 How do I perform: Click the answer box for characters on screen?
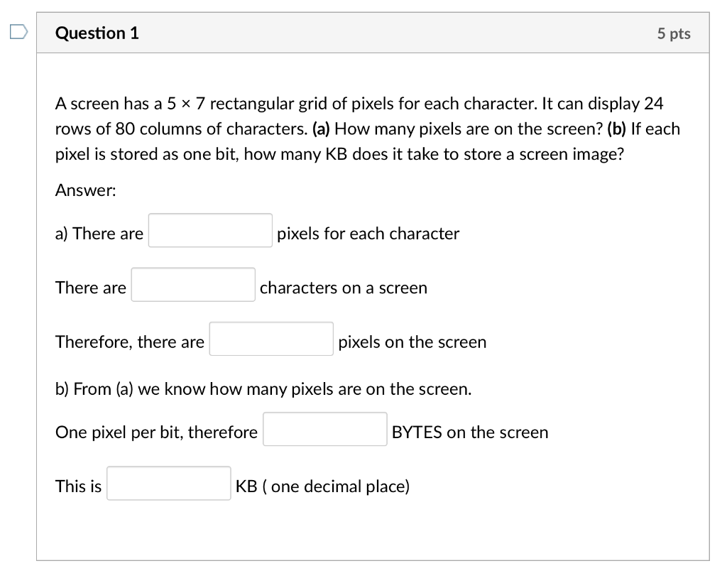pyautogui.click(x=192, y=284)
